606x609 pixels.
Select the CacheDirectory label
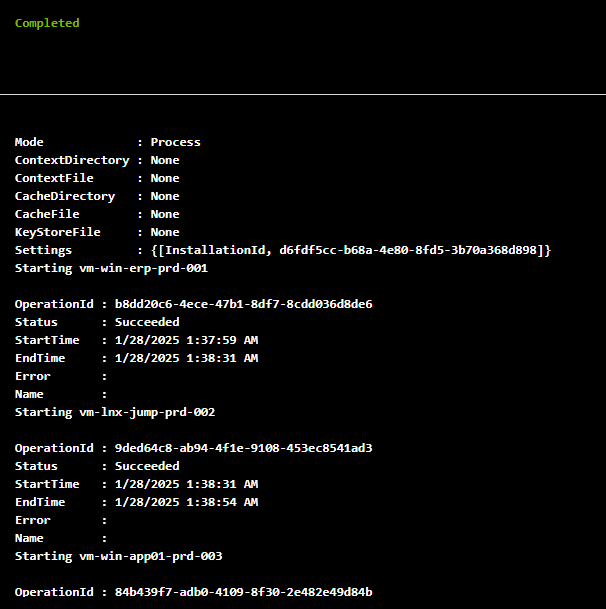point(64,196)
